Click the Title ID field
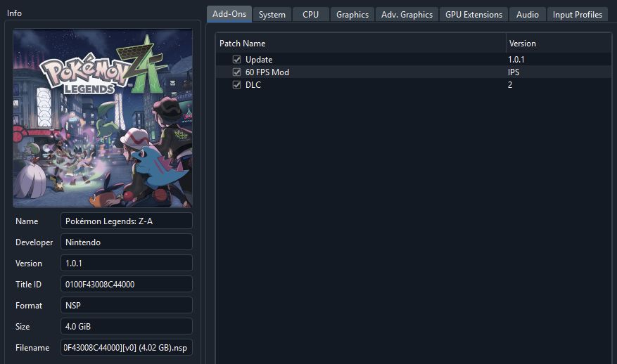The image size is (617, 364). pyautogui.click(x=127, y=284)
